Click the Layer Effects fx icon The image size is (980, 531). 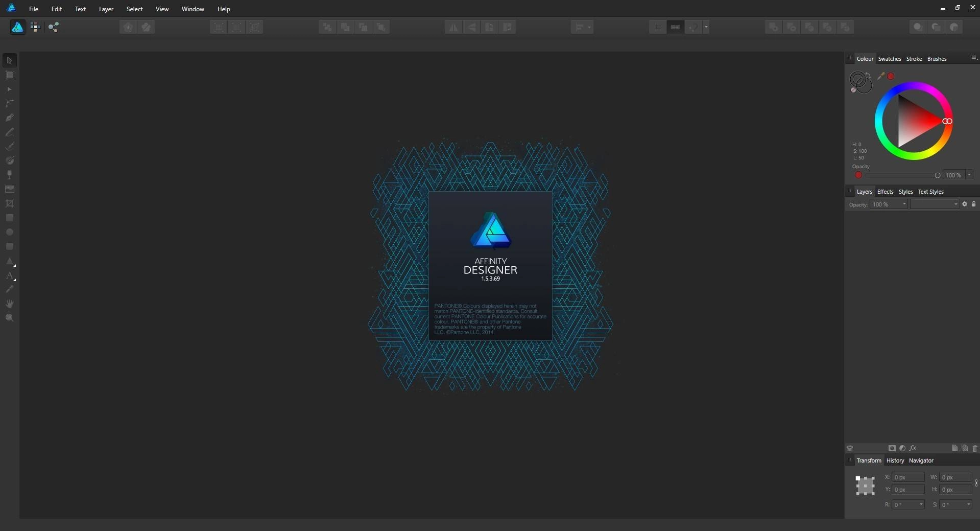click(x=913, y=448)
